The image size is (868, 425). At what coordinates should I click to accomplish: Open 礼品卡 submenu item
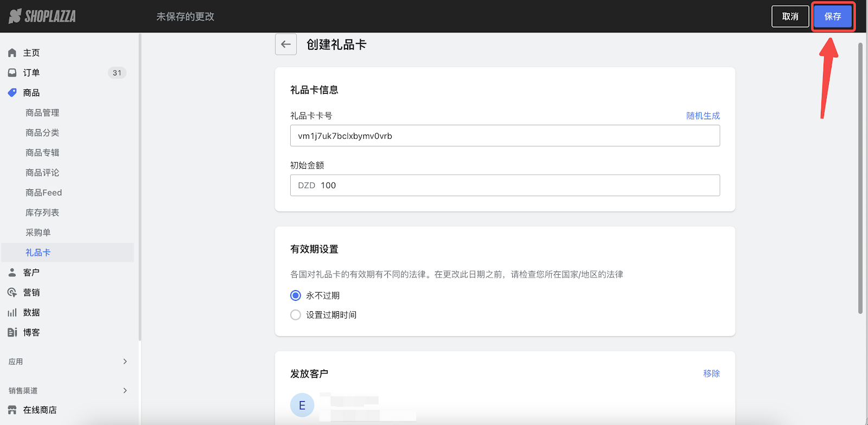click(x=68, y=253)
